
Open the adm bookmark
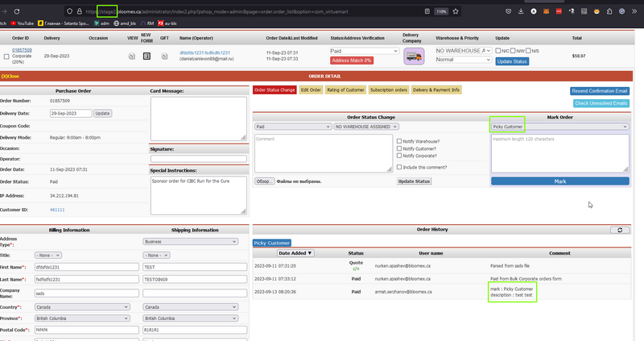click(x=102, y=23)
